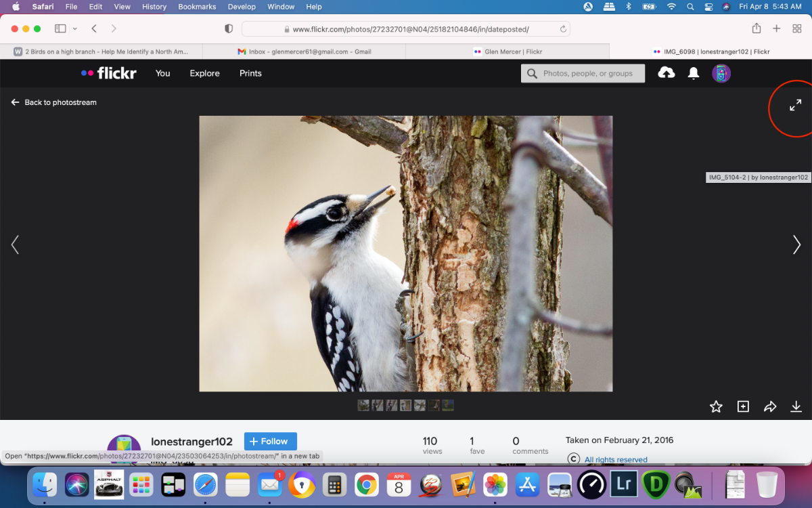Screen dimensions: 812x508
Task: Switch to the Gmail Inbox tab
Action: [304, 51]
